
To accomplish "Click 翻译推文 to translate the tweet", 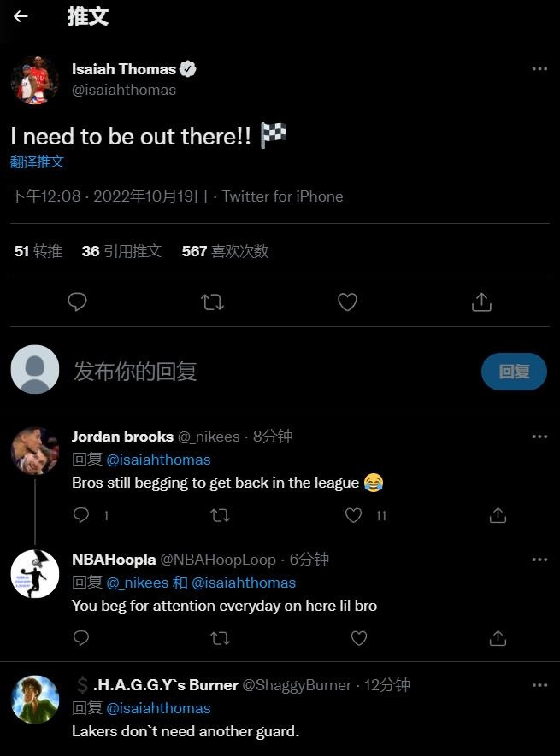I will pyautogui.click(x=38, y=161).
